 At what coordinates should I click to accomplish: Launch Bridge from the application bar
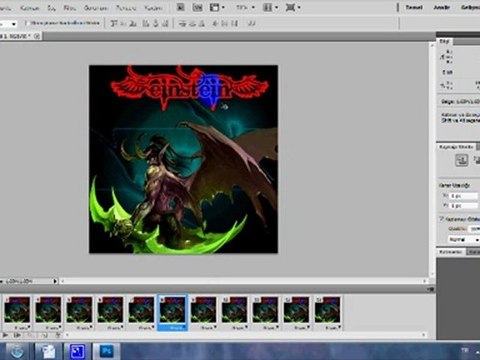[180, 7]
